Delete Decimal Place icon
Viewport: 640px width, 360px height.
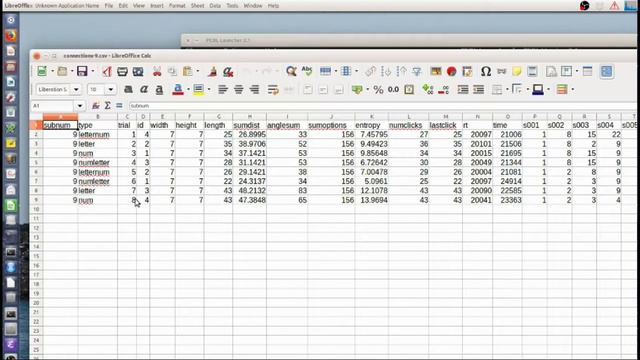pyautogui.click(x=443, y=89)
